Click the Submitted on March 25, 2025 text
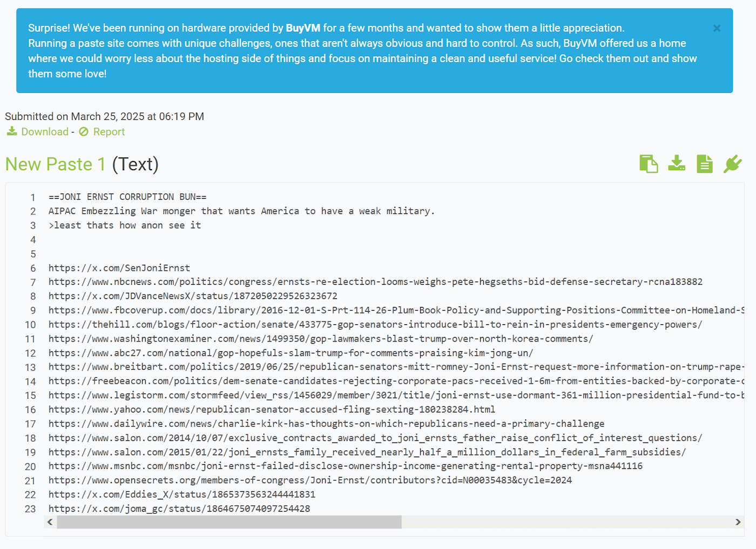 [104, 116]
